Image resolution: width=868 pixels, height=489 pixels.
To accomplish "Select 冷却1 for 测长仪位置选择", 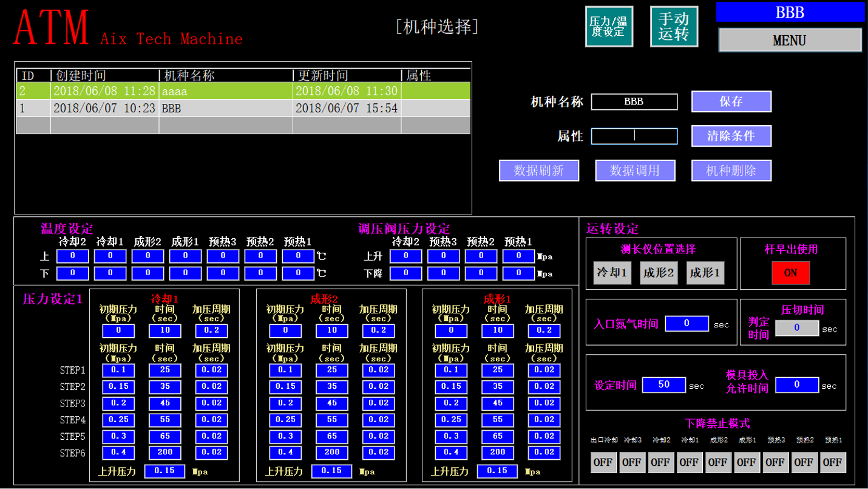I will tap(613, 273).
